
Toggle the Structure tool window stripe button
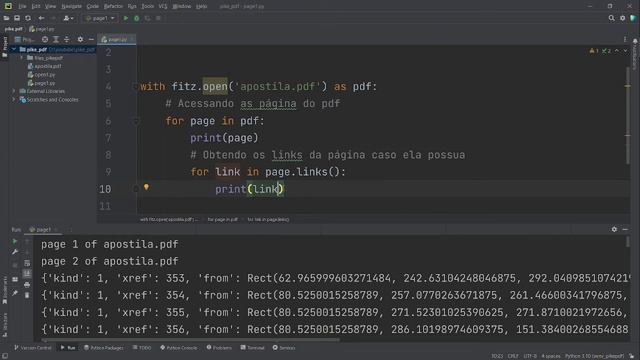[x=4, y=324]
